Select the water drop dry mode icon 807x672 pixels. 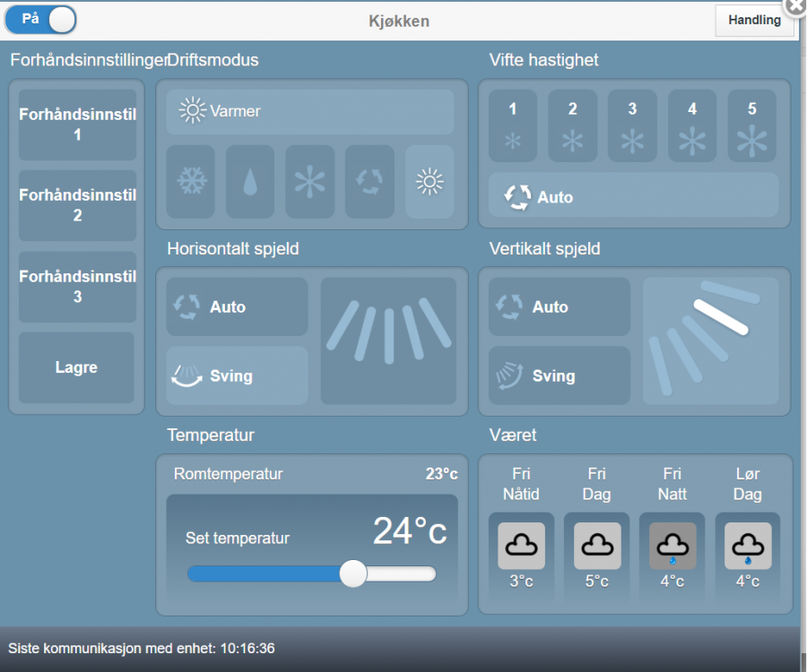[250, 182]
